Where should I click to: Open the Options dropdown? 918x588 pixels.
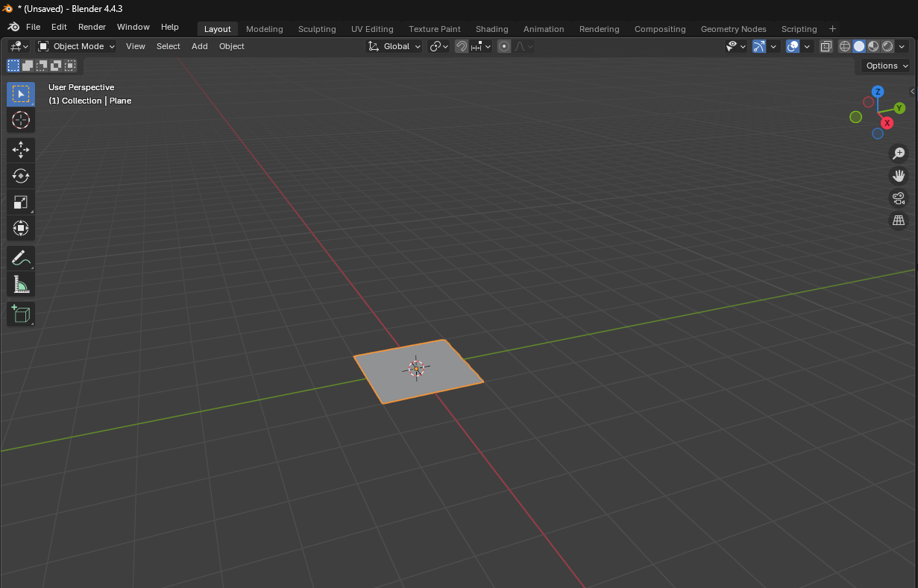[886, 66]
